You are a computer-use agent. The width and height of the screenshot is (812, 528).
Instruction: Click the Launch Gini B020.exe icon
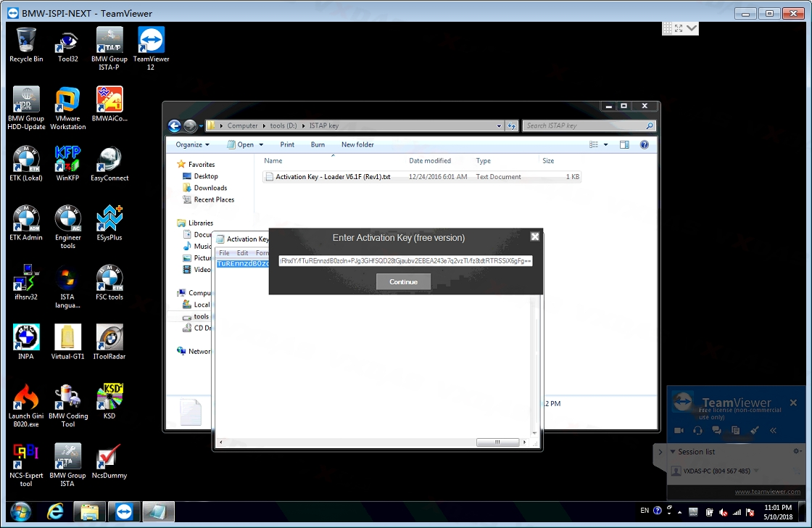[x=26, y=406]
